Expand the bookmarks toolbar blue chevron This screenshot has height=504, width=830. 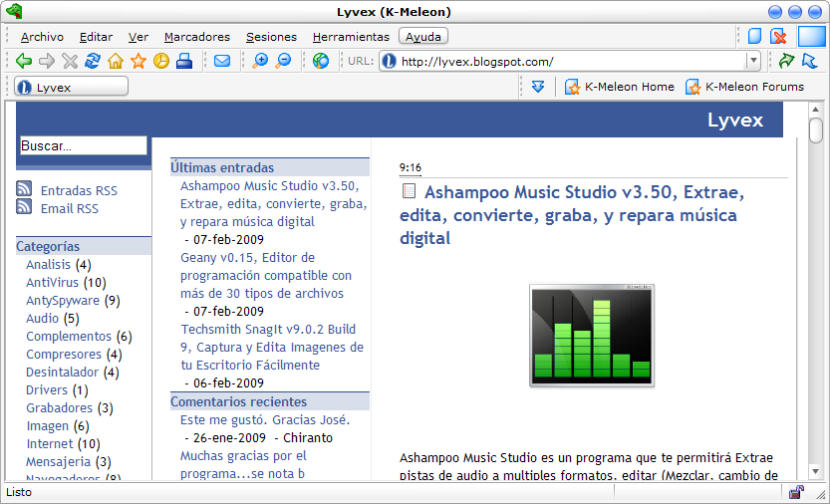pyautogui.click(x=538, y=87)
